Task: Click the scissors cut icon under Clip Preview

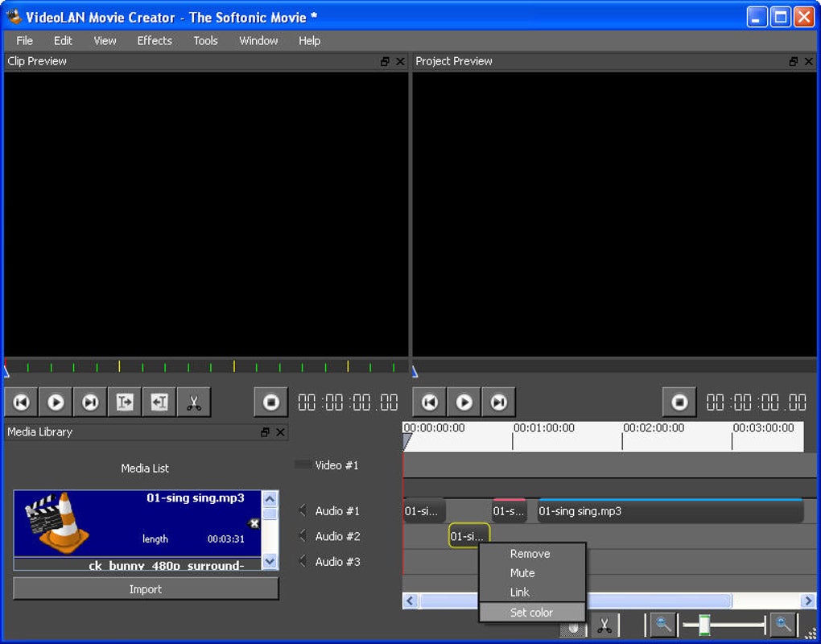Action: click(193, 402)
